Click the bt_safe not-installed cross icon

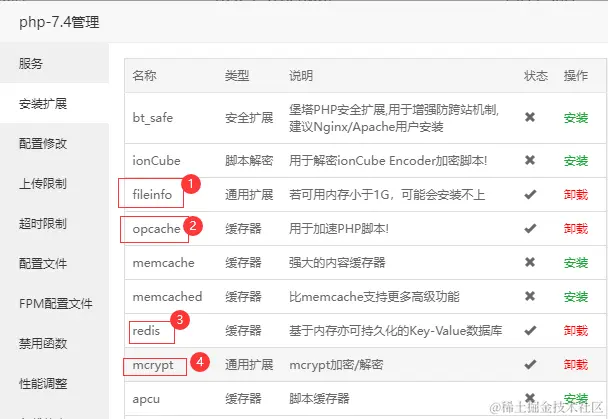click(530, 117)
